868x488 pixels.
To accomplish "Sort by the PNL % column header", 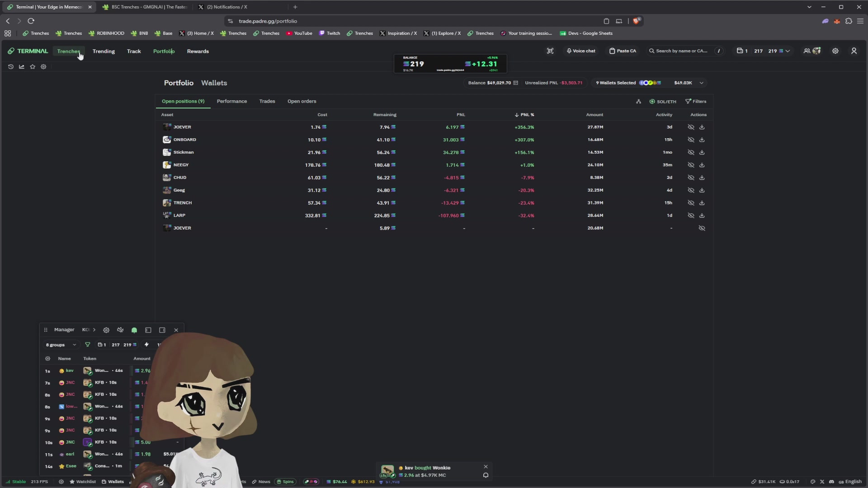I will tap(524, 115).
